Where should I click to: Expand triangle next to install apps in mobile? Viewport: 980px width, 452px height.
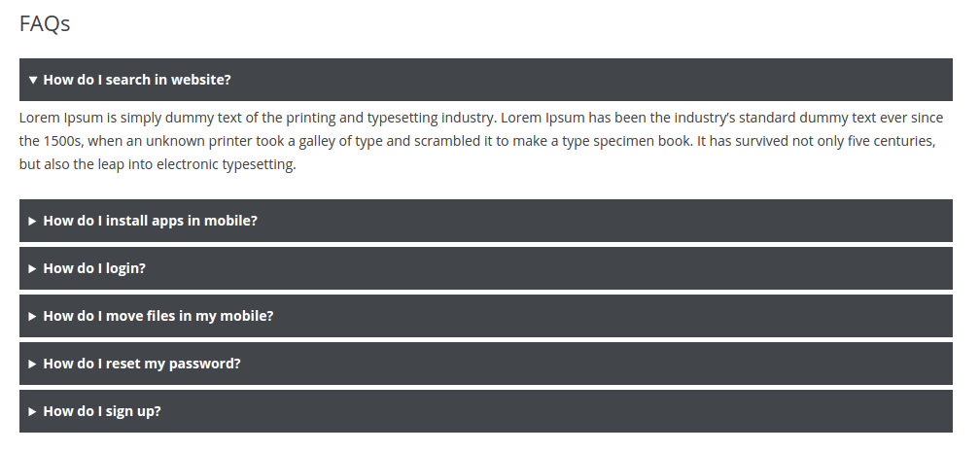point(32,222)
